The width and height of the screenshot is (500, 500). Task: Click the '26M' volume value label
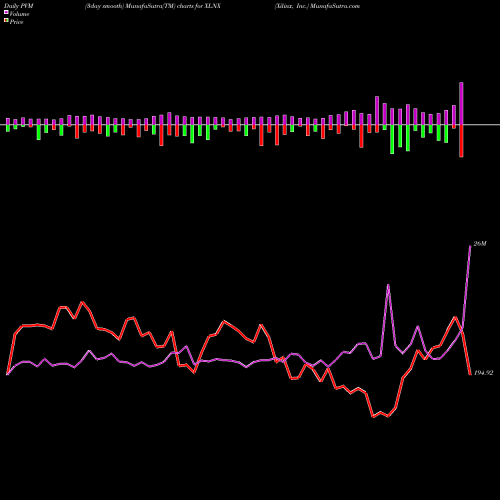coord(480,244)
